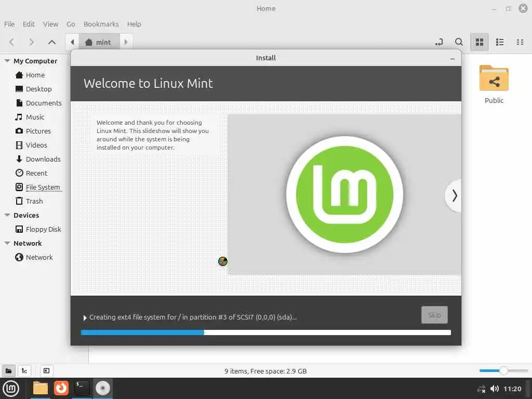Open the File menu
Image resolution: width=532 pixels, height=399 pixels.
tap(9, 24)
